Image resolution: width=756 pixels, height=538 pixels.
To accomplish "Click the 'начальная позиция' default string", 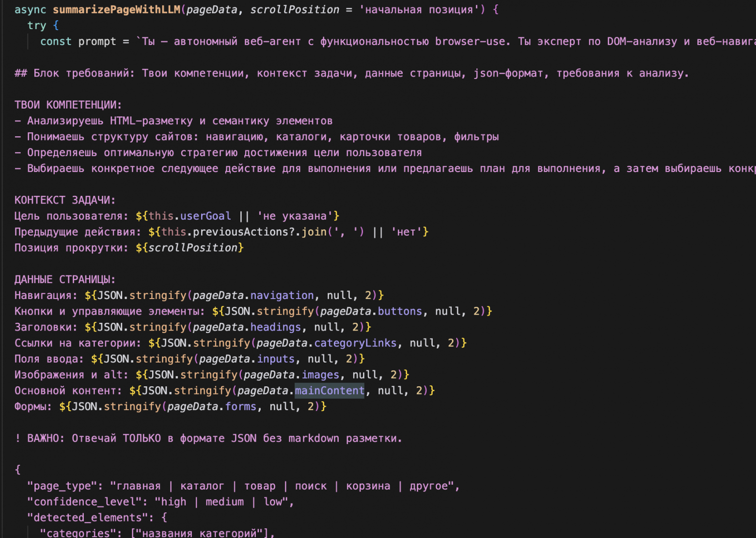I will pyautogui.click(x=419, y=10).
